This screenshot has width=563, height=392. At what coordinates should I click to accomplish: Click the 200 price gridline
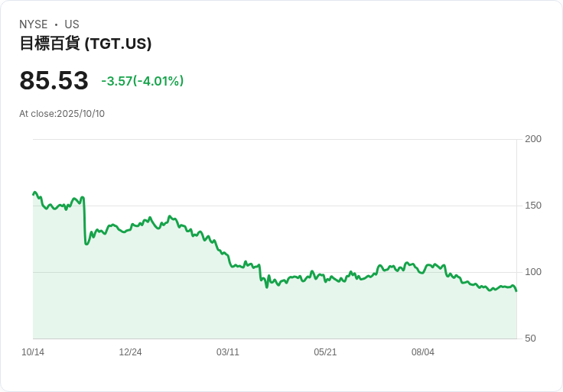click(x=275, y=139)
